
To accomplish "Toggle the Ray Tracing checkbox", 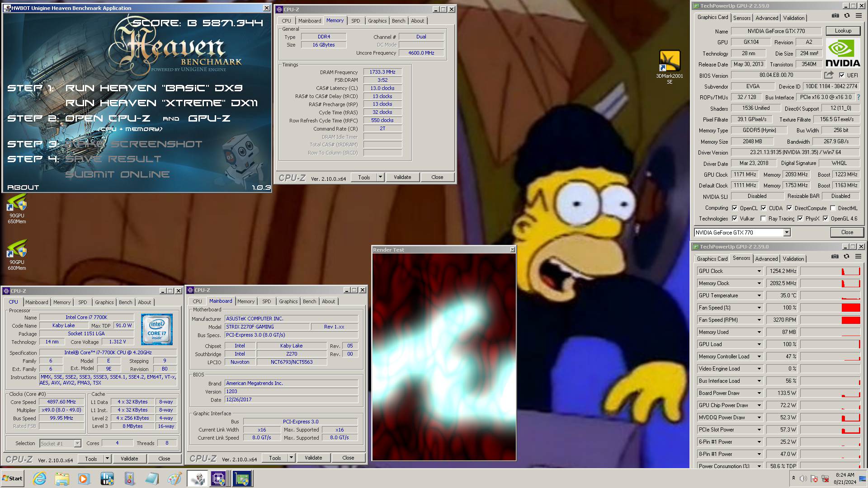I will 764,218.
